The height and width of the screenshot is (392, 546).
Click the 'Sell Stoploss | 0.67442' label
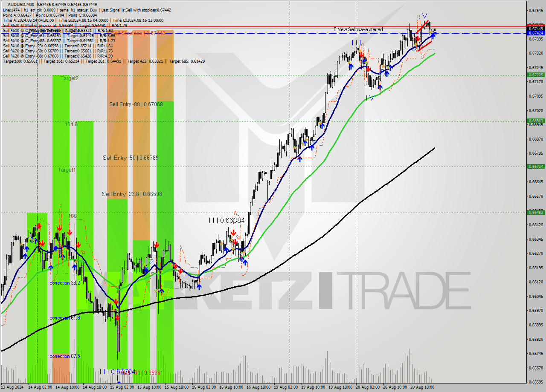point(139,33)
